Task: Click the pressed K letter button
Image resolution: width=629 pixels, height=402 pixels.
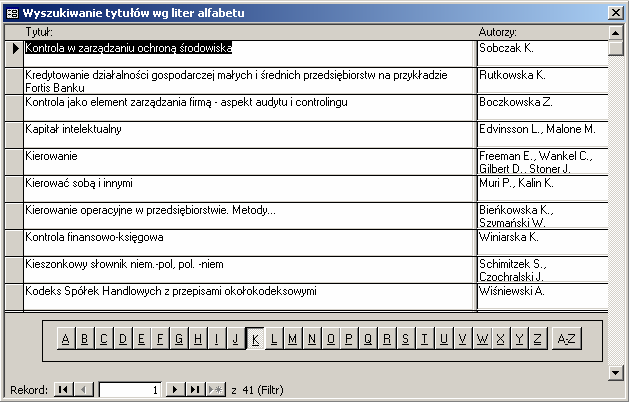Action: tap(255, 339)
